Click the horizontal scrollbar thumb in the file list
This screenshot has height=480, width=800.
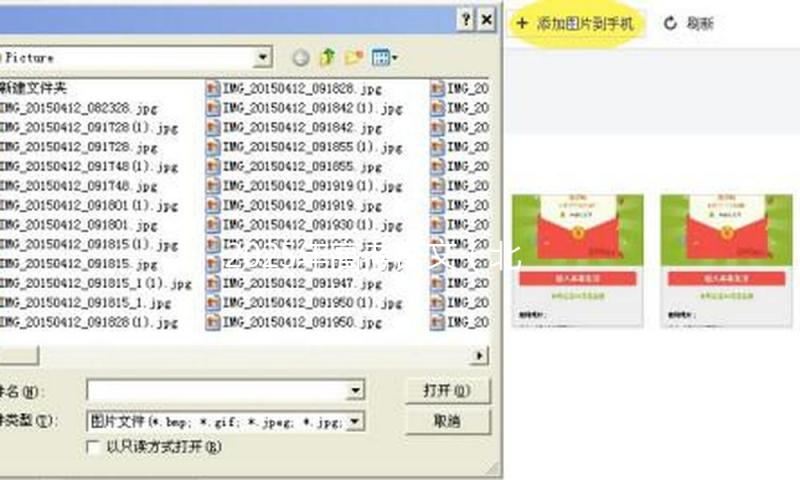pos(19,356)
